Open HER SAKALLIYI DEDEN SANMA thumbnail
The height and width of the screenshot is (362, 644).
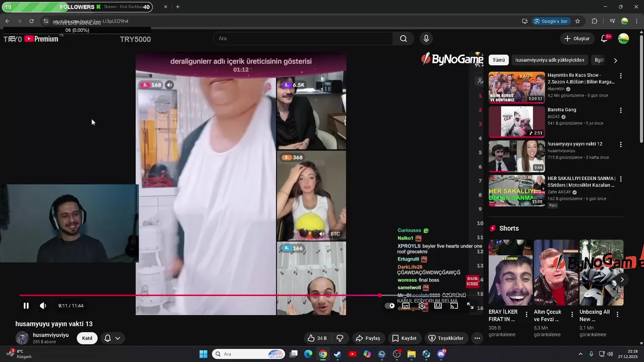tap(516, 190)
